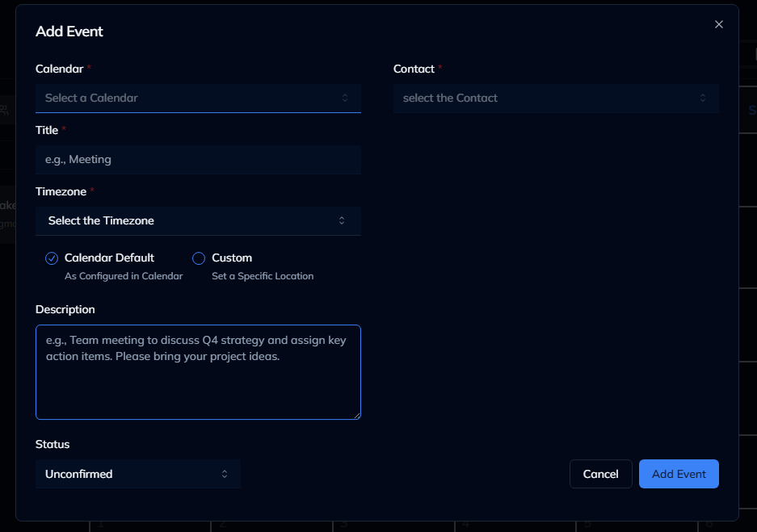Click the Cancel button
This screenshot has height=532, width=757.
(x=600, y=474)
